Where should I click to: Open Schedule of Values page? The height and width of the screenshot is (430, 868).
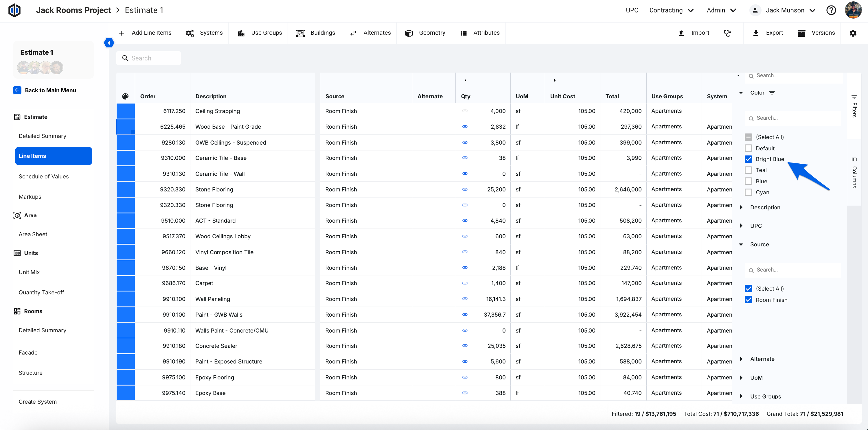coord(43,176)
